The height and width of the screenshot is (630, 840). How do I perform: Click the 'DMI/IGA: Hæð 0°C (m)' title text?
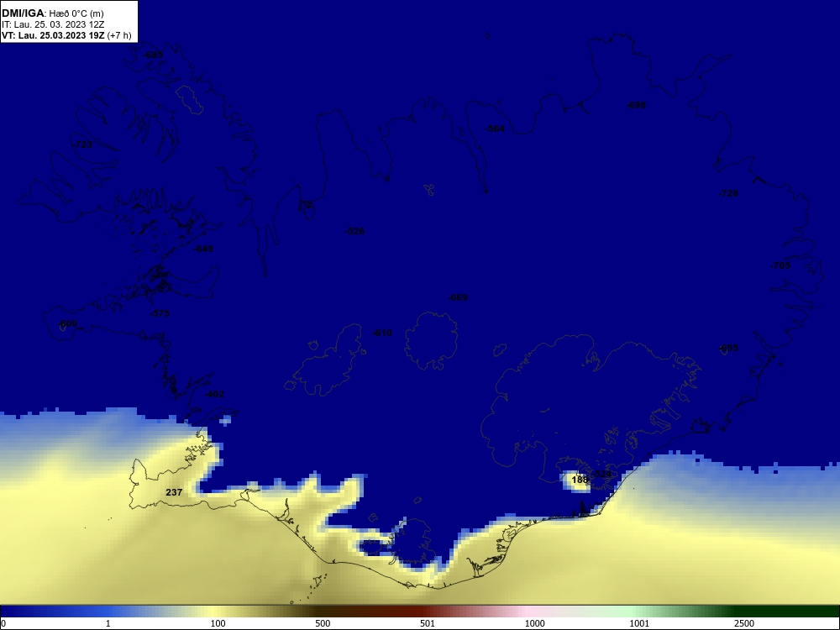pyautogui.click(x=52, y=13)
